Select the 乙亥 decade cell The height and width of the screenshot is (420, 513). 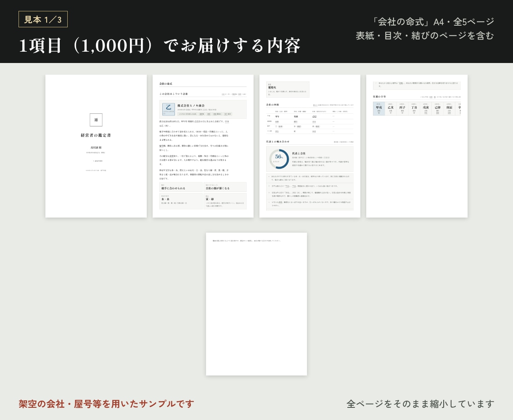pyautogui.click(x=391, y=109)
